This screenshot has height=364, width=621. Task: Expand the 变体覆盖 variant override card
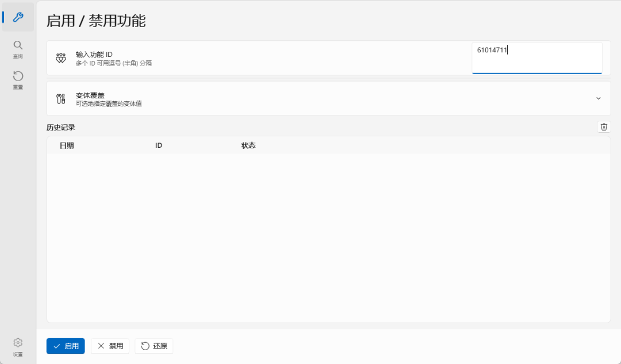pyautogui.click(x=329, y=99)
